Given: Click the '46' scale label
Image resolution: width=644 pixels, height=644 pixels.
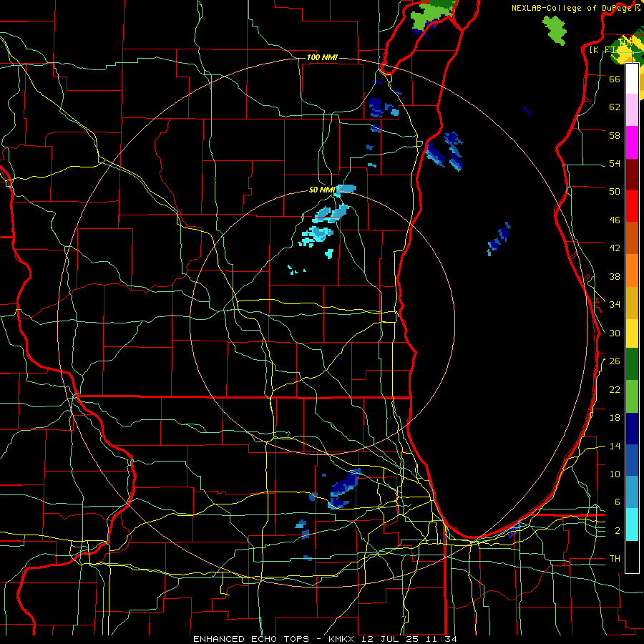Looking at the screenshot, I should click(615, 220).
